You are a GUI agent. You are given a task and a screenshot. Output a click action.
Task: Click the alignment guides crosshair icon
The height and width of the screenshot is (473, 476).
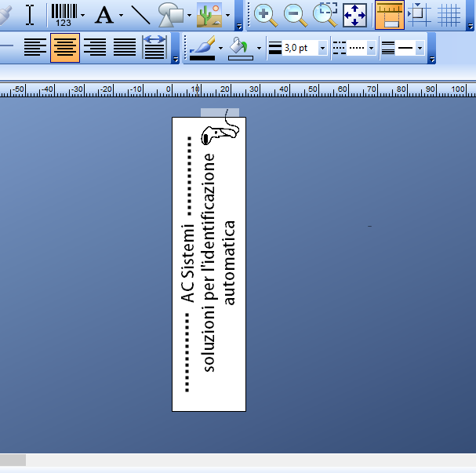coord(420,15)
